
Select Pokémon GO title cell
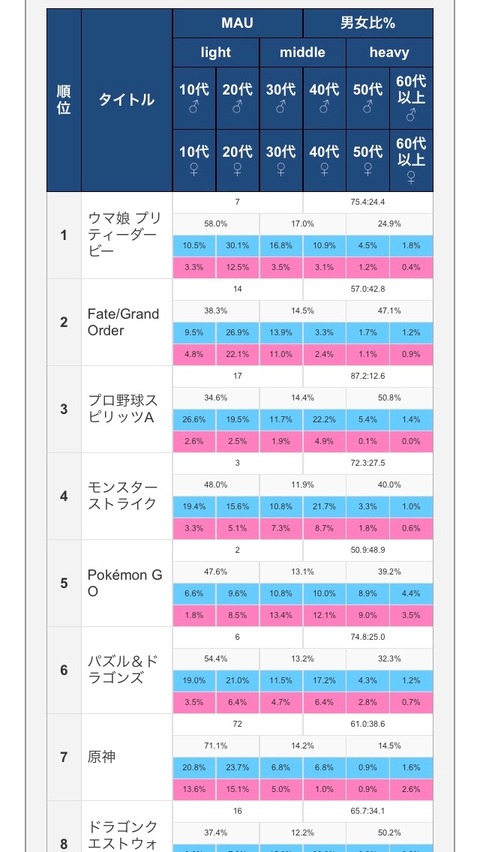(x=127, y=583)
